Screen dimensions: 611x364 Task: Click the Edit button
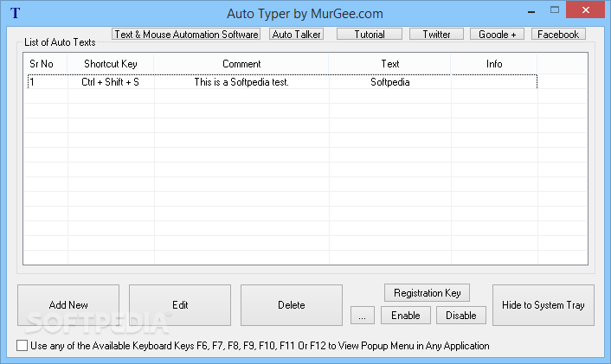pos(180,305)
